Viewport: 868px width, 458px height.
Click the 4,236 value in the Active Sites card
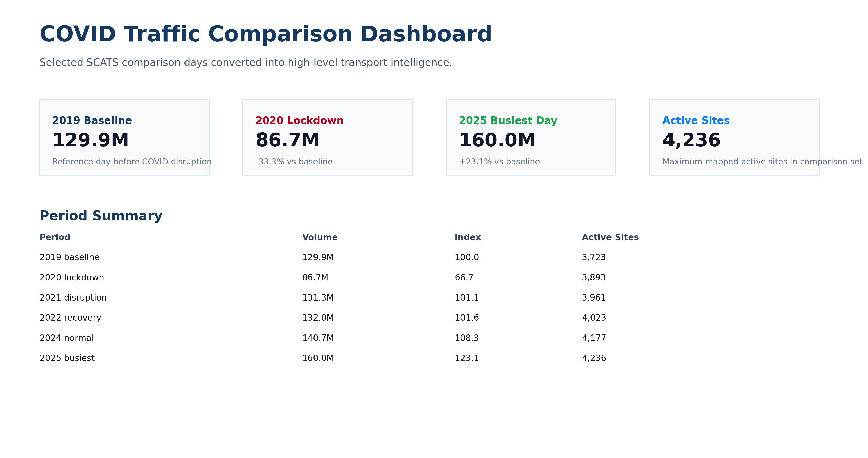(691, 140)
